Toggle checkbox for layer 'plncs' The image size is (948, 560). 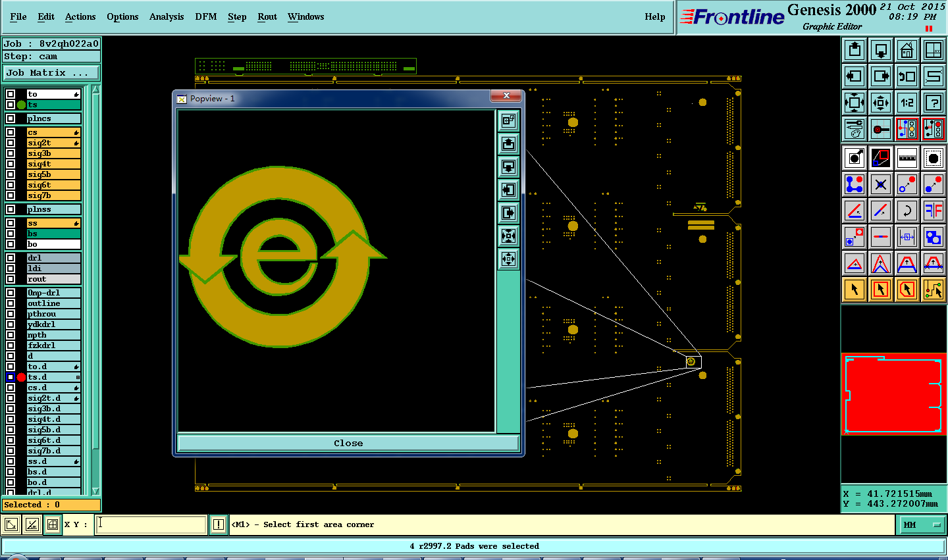pos(11,118)
